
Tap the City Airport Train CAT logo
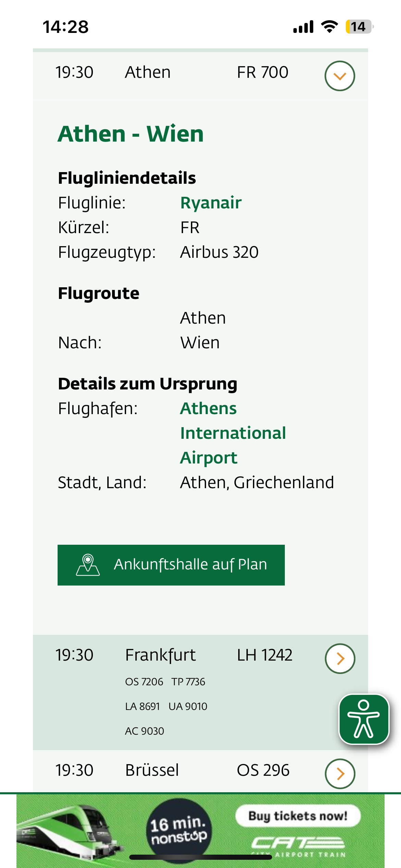point(298,845)
